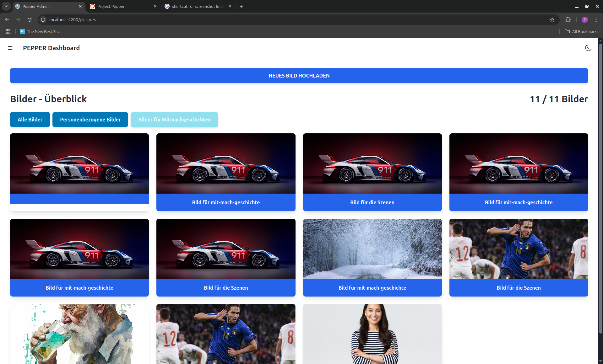
Task: Click the browser back arrow
Action: (x=7, y=20)
